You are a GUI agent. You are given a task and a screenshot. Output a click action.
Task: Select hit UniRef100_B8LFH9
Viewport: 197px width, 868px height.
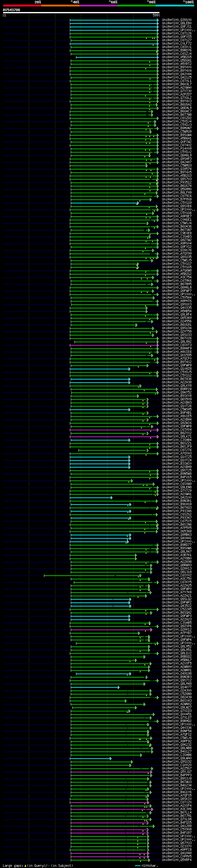[177, 193]
